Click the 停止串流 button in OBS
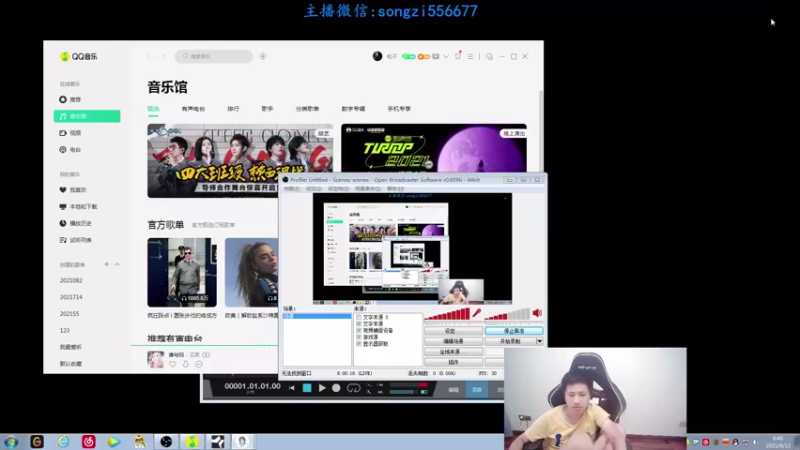The height and width of the screenshot is (450, 800). point(514,331)
